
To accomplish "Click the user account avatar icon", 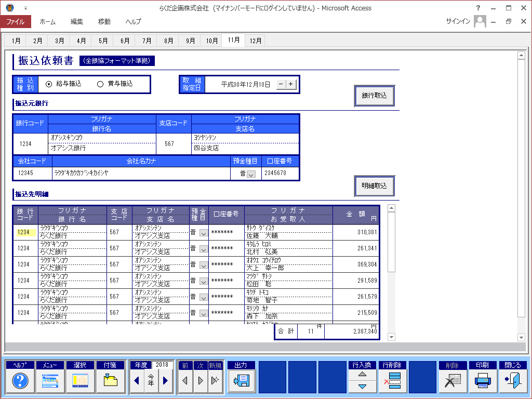I will click(x=480, y=21).
